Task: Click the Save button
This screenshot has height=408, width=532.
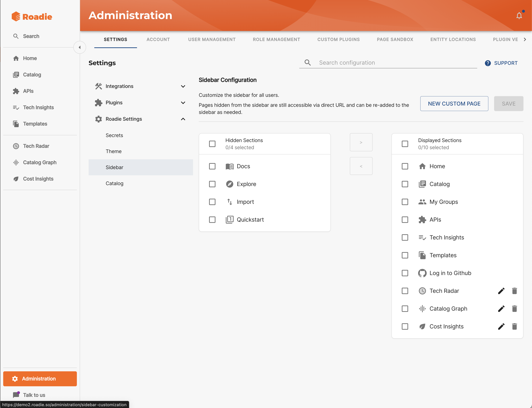Action: [509, 104]
